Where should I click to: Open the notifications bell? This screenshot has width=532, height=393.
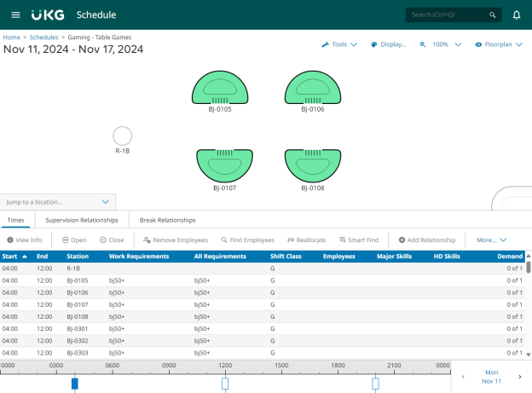(x=517, y=15)
